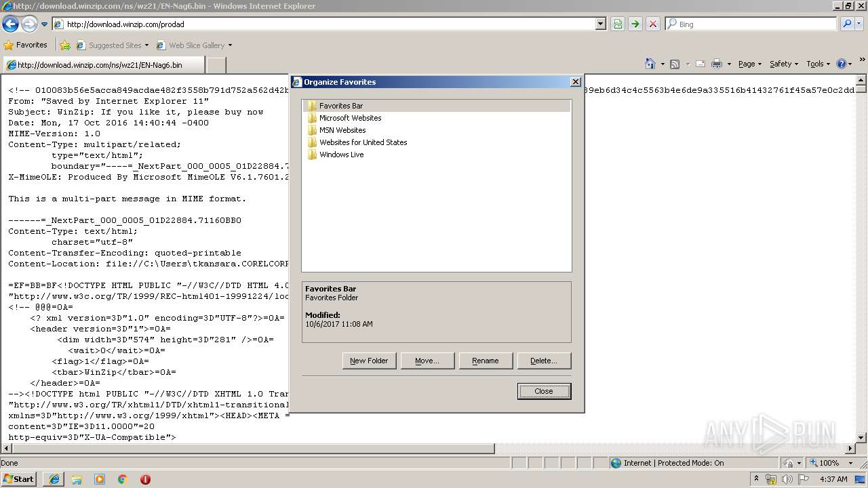Click the Action Center flag icon
This screenshot has width=868, height=488.
click(804, 479)
